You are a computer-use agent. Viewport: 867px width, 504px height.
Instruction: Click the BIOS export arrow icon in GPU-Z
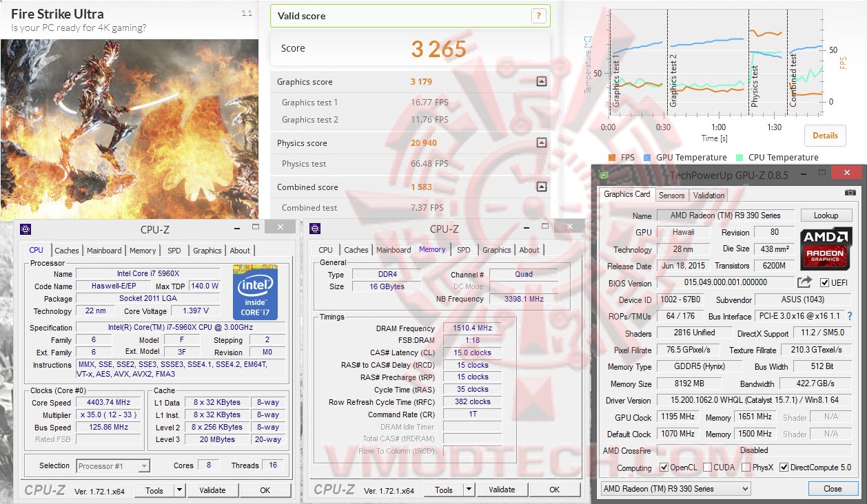click(x=804, y=282)
